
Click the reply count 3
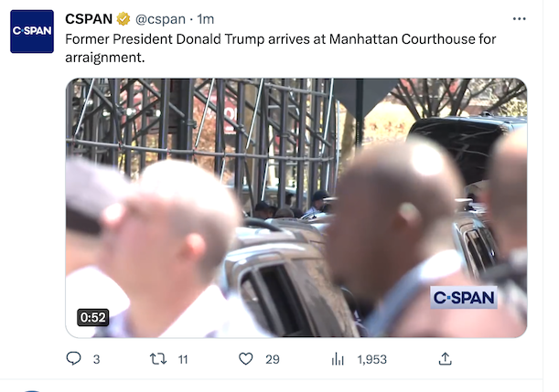pos(96,360)
